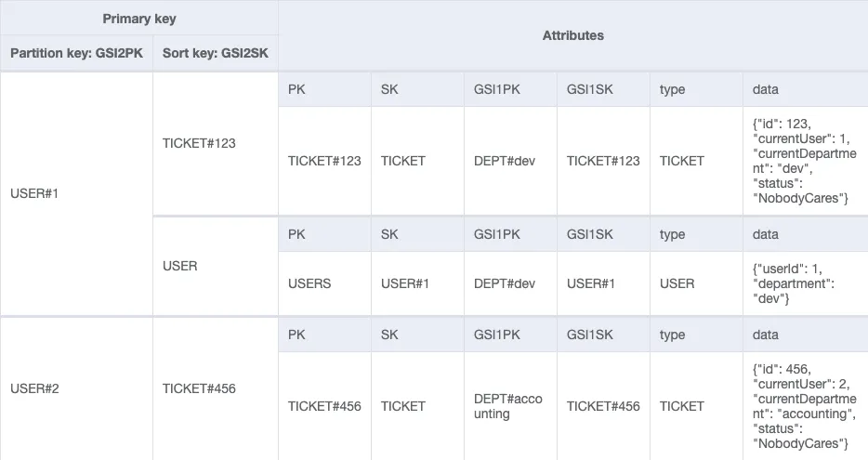The height and width of the screenshot is (460, 868).
Task: Select the USER#1 partition key cell
Action: (76, 193)
